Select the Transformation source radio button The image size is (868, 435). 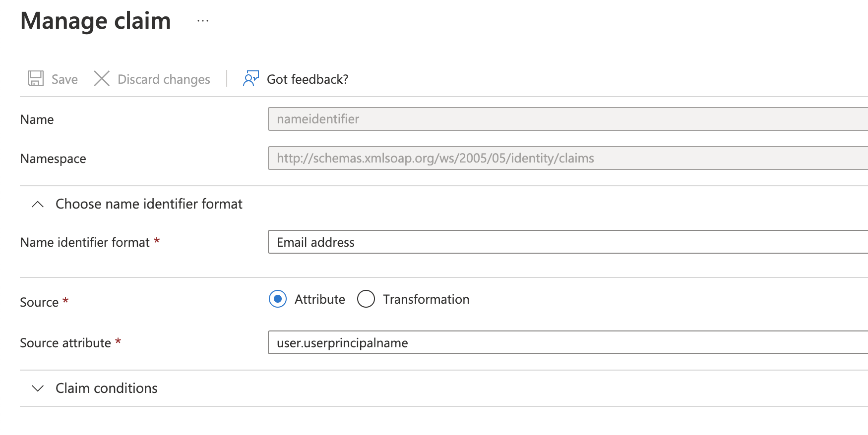(x=366, y=299)
